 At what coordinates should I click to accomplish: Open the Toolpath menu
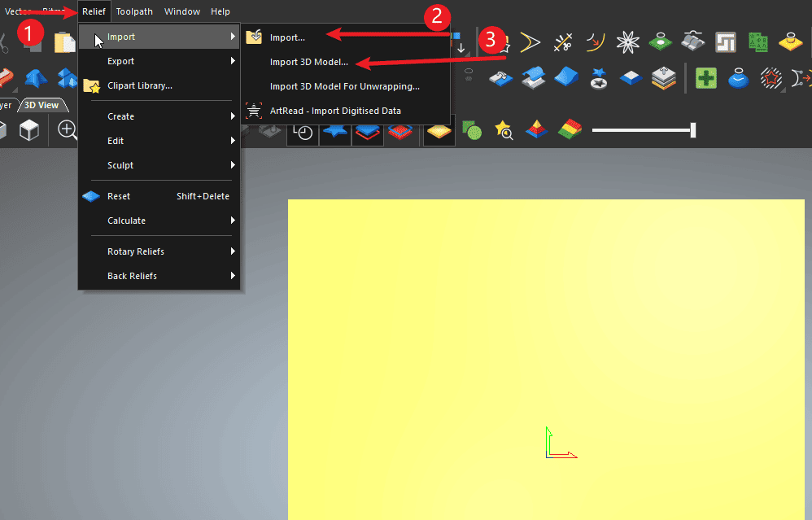(x=134, y=11)
